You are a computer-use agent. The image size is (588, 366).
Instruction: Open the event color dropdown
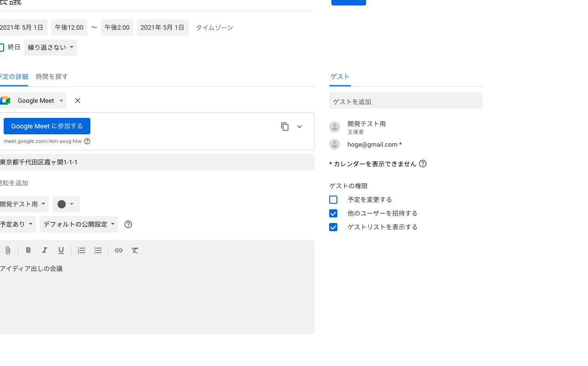(66, 204)
